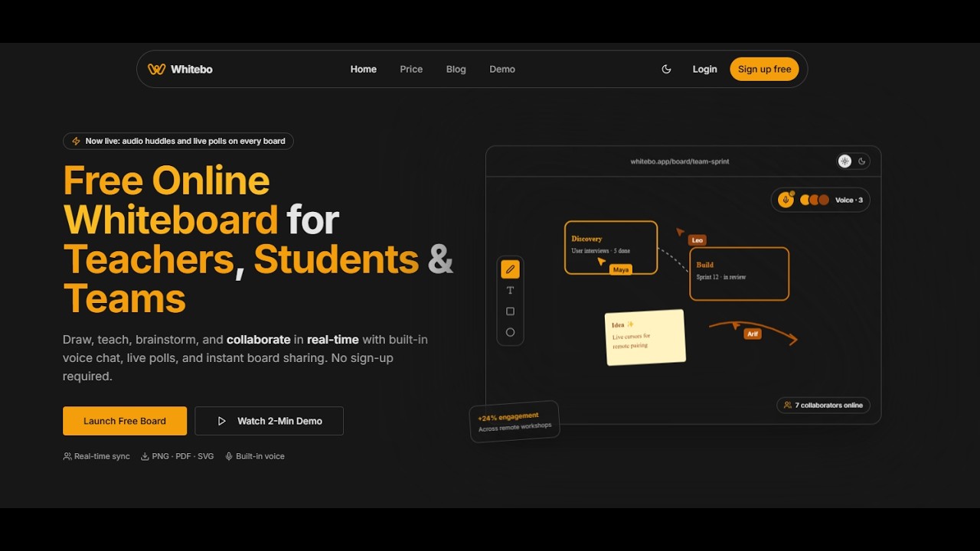Click the play icon in Watch Demo

click(x=222, y=421)
